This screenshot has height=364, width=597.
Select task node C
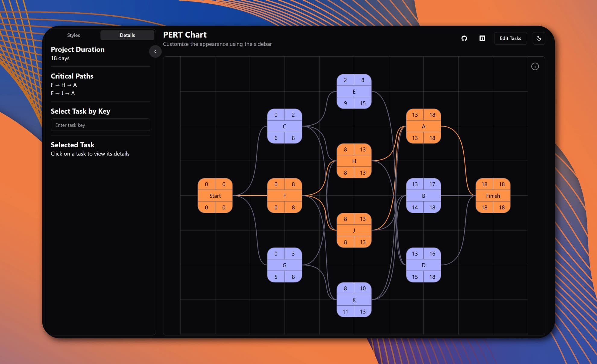coord(284,126)
